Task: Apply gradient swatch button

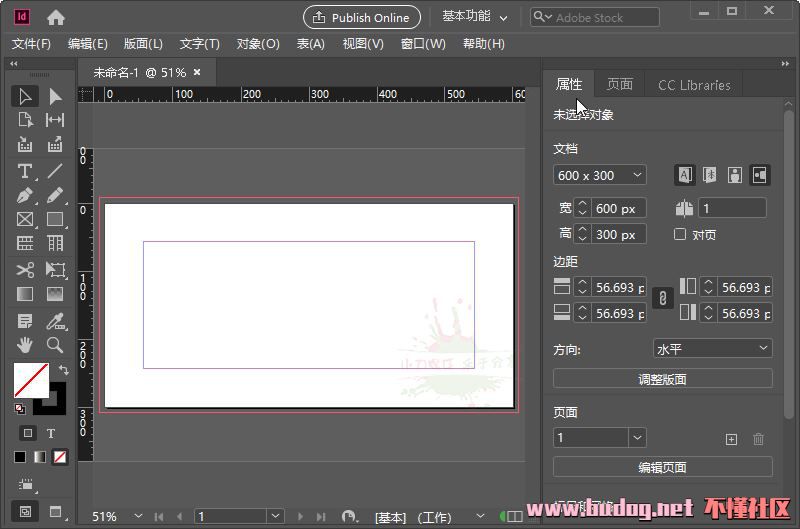Action: 40,457
